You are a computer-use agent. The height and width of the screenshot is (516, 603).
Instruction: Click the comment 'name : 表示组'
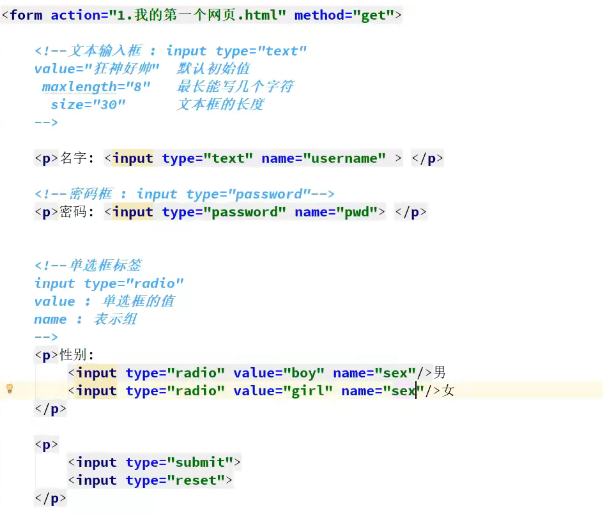(85, 319)
